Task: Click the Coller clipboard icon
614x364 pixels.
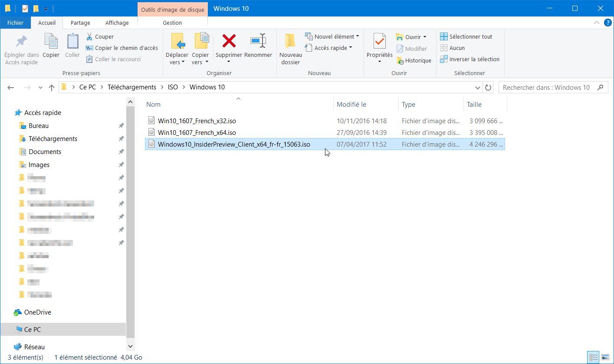Action: click(72, 42)
